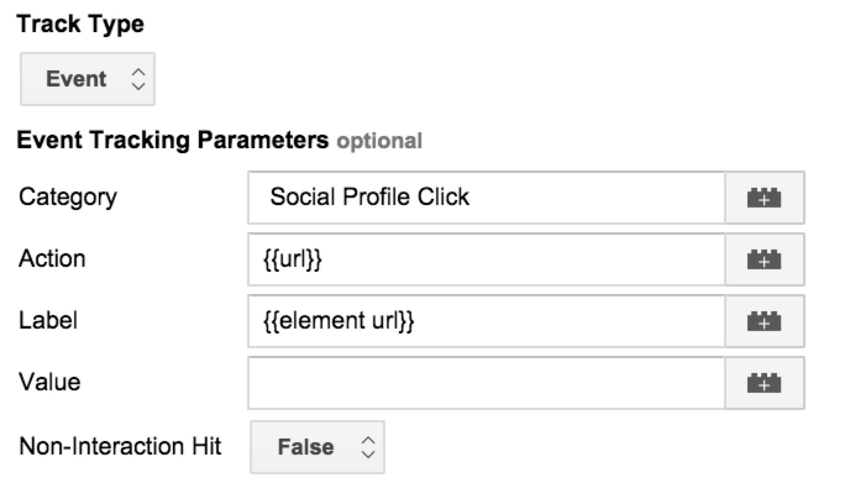Click the gray optional text

point(379,141)
